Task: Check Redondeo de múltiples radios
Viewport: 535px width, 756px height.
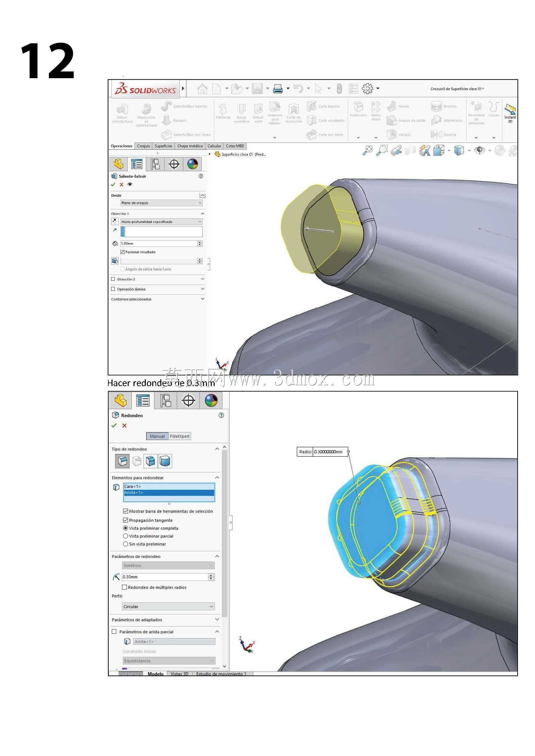Action: click(x=124, y=587)
